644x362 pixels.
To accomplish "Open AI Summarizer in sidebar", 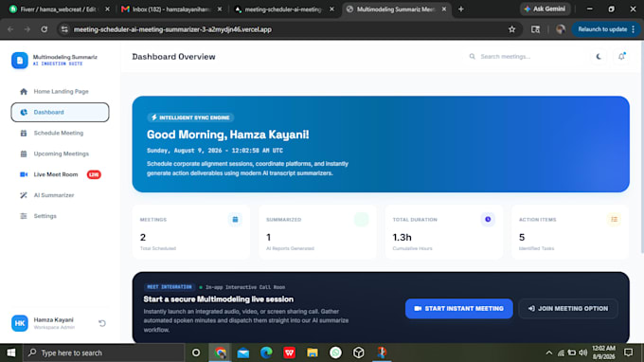I will click(60, 195).
